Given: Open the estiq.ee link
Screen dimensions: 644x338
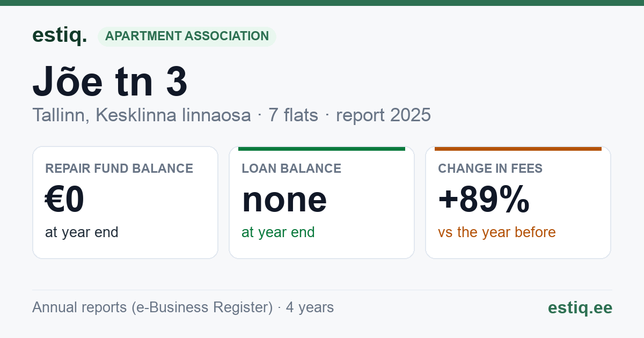Looking at the screenshot, I should [580, 307].
